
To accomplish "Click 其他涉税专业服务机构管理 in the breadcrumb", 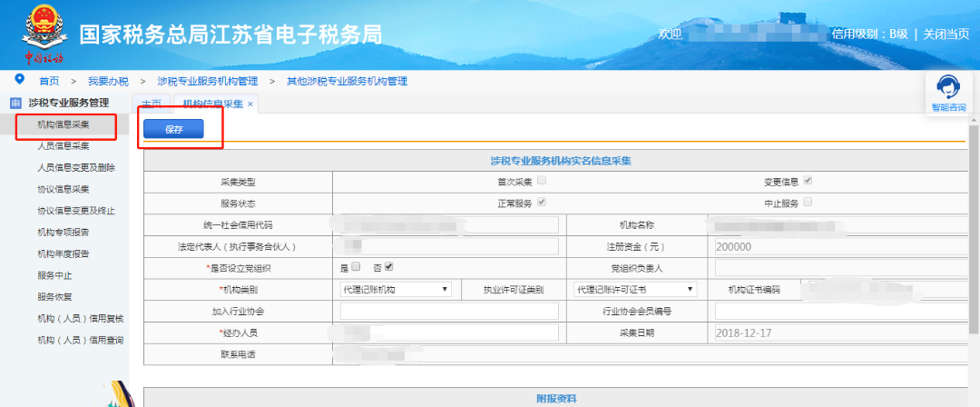I will click(x=347, y=82).
